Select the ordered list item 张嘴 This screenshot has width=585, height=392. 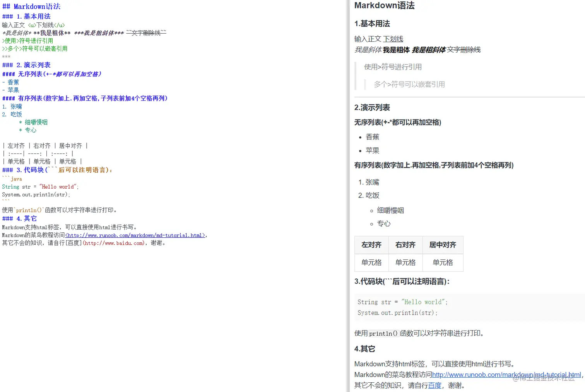click(372, 182)
